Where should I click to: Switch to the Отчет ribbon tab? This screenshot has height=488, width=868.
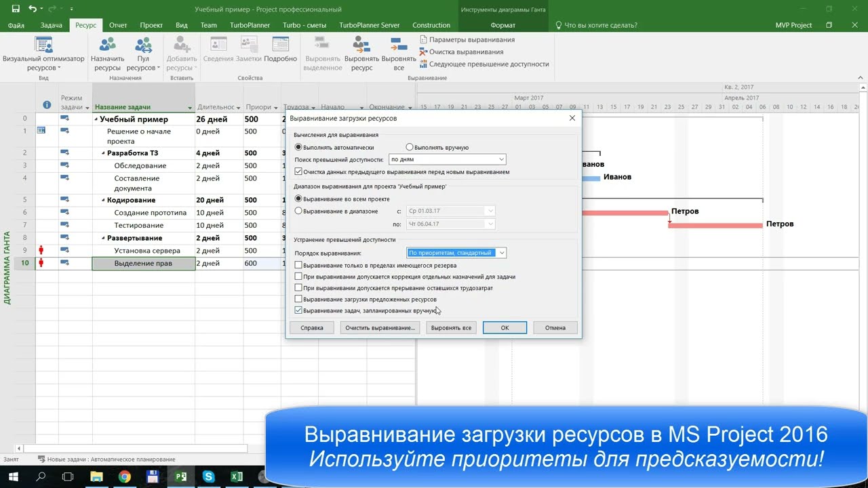(118, 25)
